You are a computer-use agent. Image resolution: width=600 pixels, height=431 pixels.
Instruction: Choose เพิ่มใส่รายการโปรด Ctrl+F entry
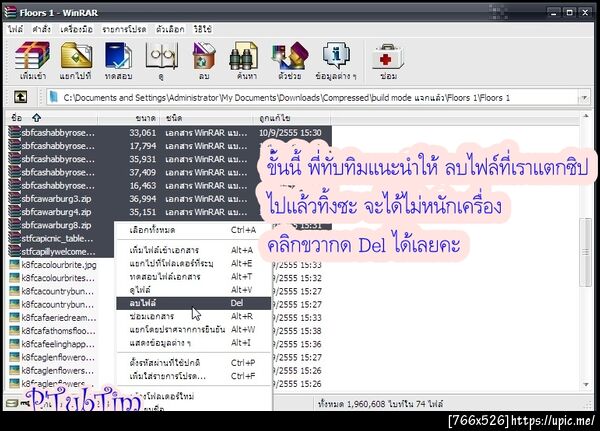(x=194, y=376)
